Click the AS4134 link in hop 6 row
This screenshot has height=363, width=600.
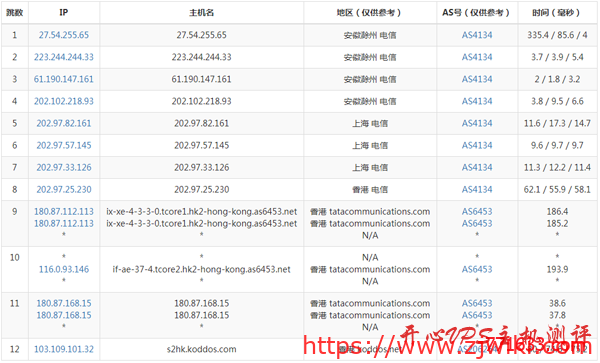point(477,145)
